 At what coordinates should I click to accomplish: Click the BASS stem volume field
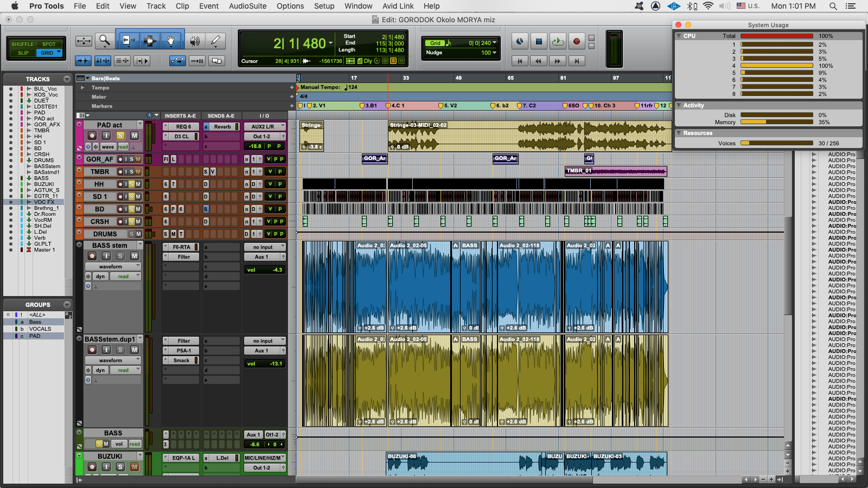coord(265,270)
